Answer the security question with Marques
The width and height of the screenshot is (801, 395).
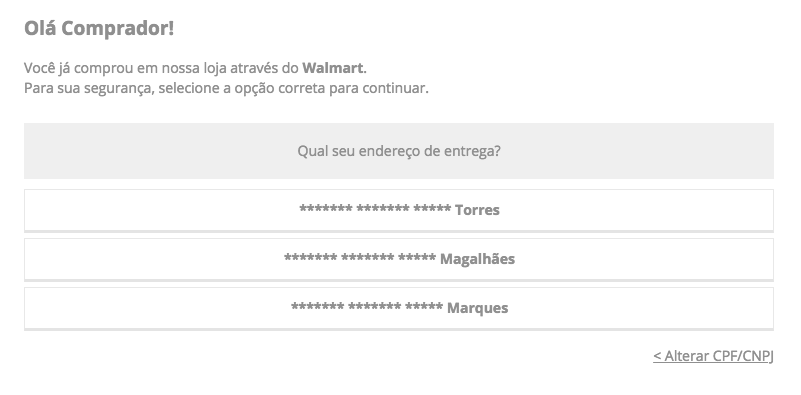pos(398,308)
